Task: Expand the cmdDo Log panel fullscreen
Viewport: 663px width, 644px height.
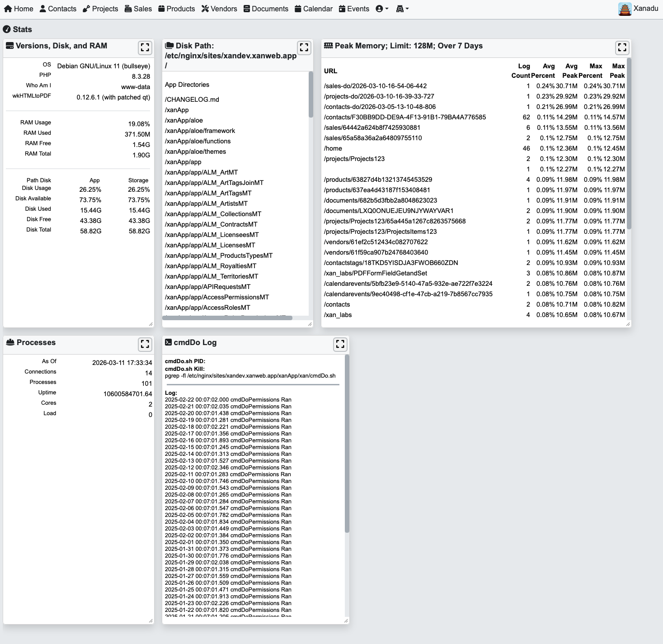Action: [340, 344]
